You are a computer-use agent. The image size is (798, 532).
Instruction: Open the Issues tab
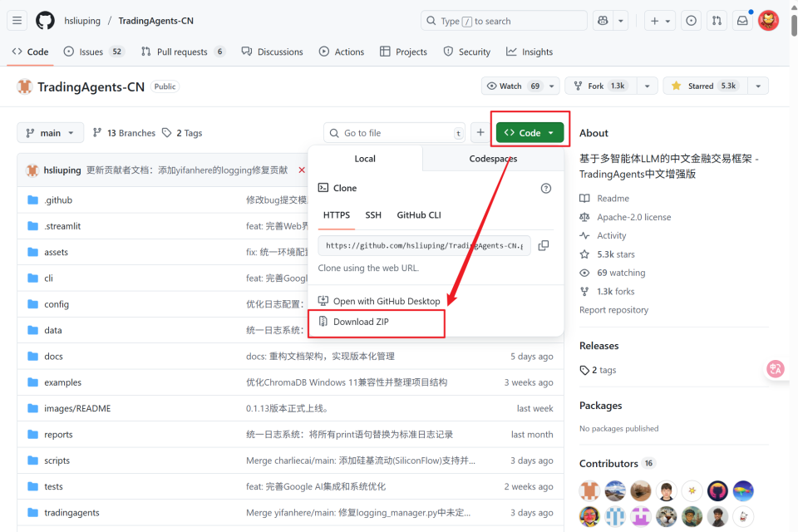[x=94, y=52]
